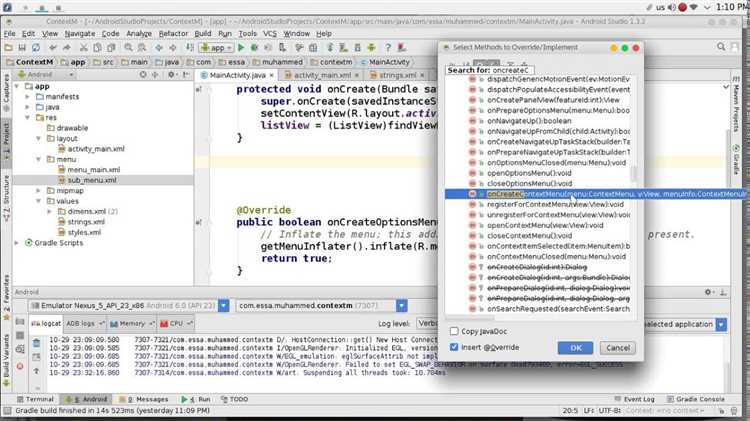Click the system tray volume icon
This screenshot has height=421, width=750.
pos(672,7)
